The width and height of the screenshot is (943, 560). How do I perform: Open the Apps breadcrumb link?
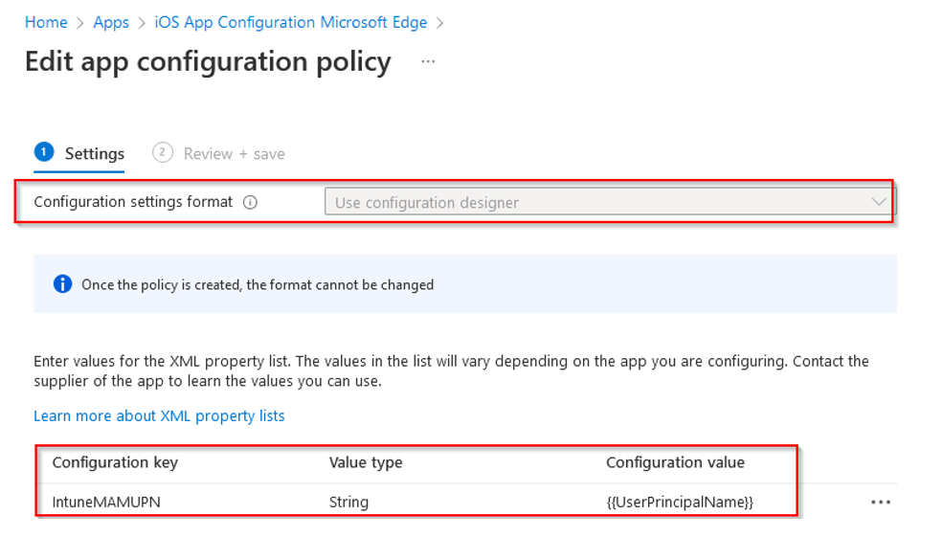(111, 22)
